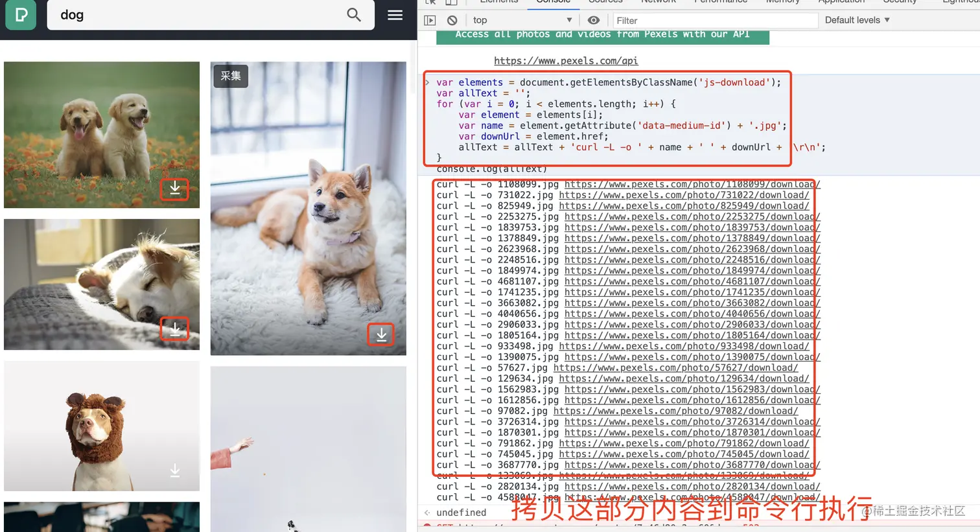Open the two golden puppies photo thumbnail
This screenshot has width=980, height=532.
coord(102,135)
